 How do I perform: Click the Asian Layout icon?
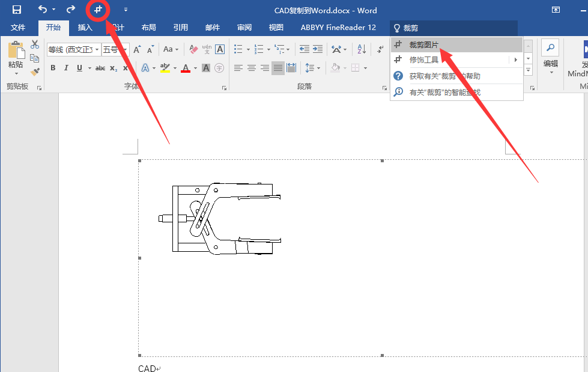336,49
